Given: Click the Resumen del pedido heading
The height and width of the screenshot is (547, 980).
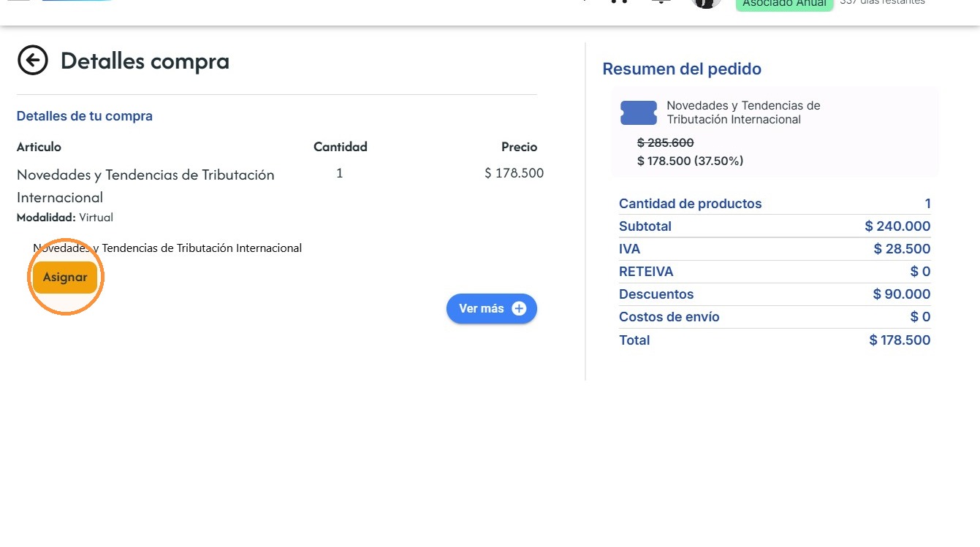Looking at the screenshot, I should 682,69.
